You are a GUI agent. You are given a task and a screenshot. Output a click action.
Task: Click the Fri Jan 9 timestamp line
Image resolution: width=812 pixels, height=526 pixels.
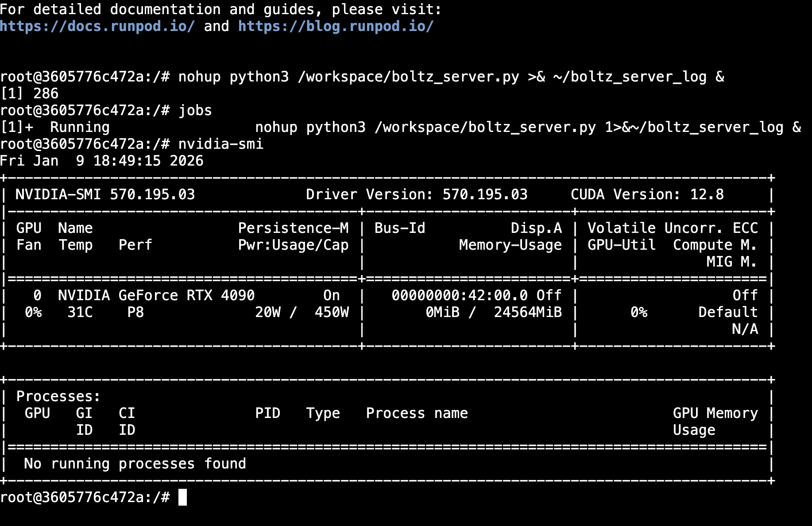[x=102, y=161]
